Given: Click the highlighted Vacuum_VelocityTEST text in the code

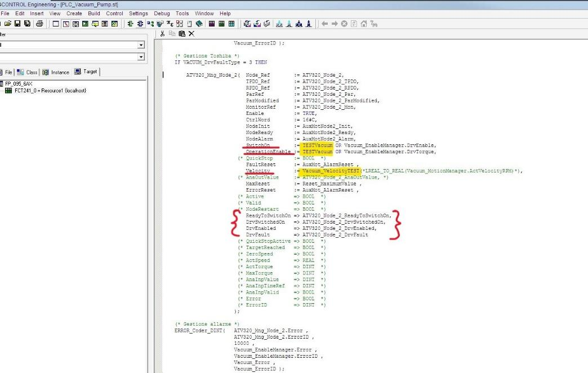Looking at the screenshot, I should 330,171.
